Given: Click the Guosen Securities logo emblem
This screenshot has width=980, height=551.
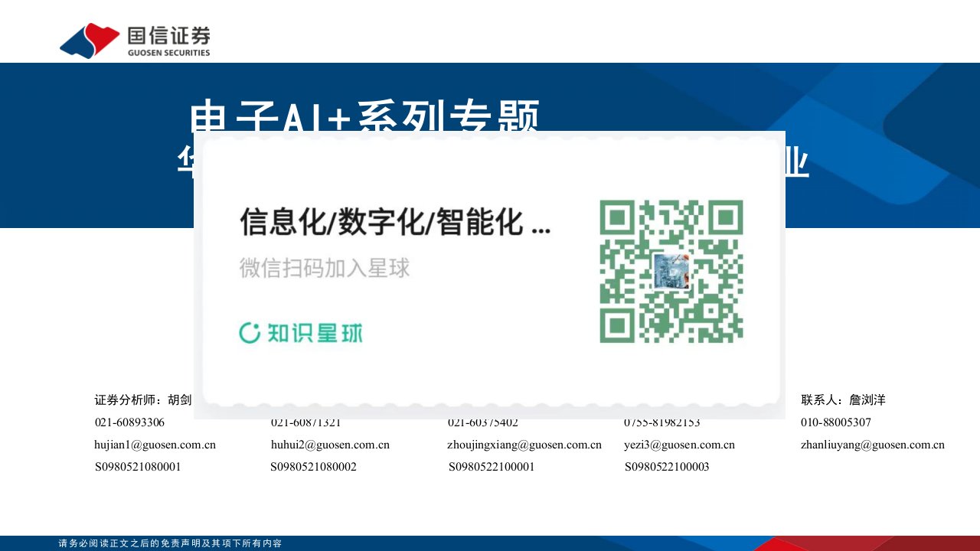Looking at the screenshot, I should click(x=89, y=41).
